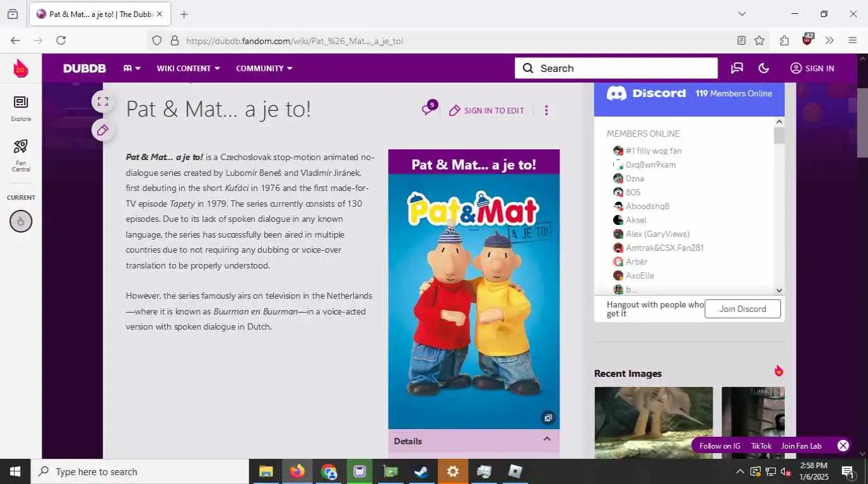Click the tracking protection shield icon
The width and height of the screenshot is (868, 484).
click(157, 40)
